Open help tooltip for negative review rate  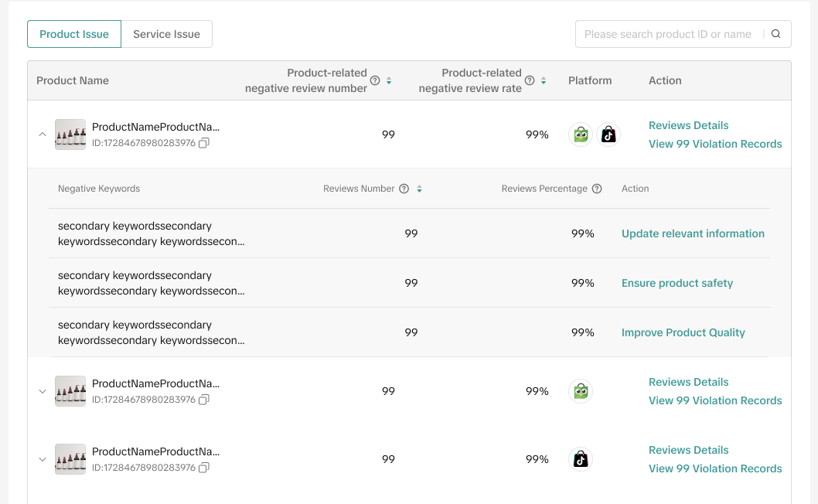[530, 80]
